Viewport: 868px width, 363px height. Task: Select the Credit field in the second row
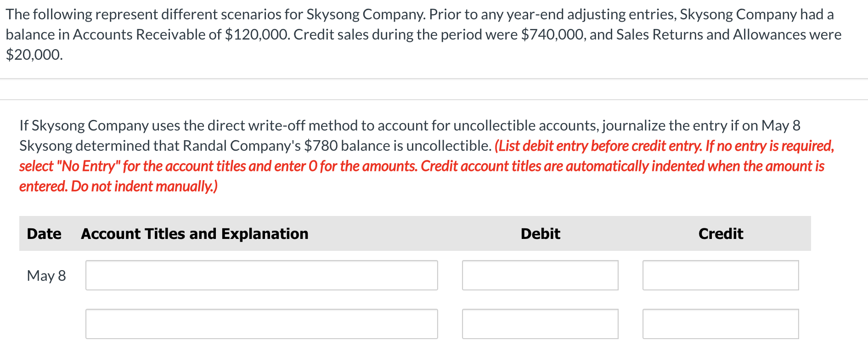coord(720,323)
